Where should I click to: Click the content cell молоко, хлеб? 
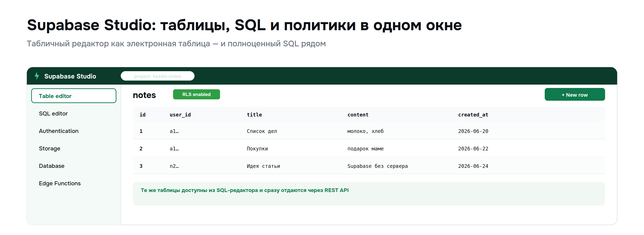[365, 131]
